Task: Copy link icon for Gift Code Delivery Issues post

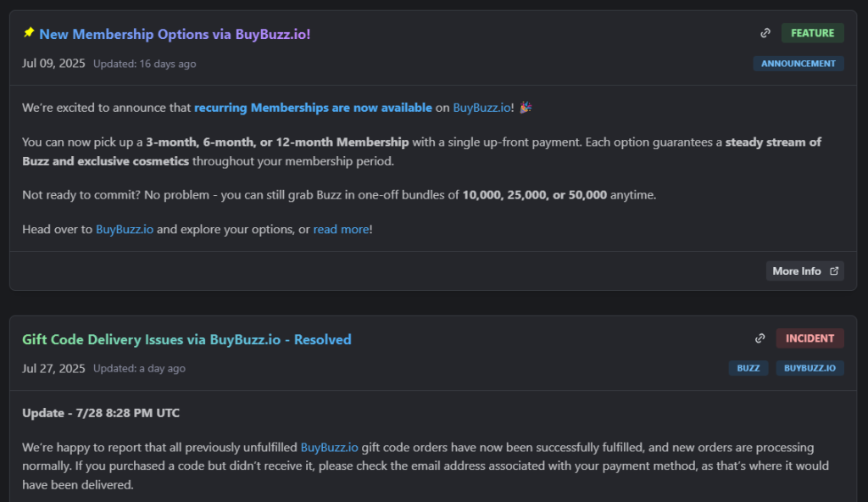Action: tap(760, 338)
